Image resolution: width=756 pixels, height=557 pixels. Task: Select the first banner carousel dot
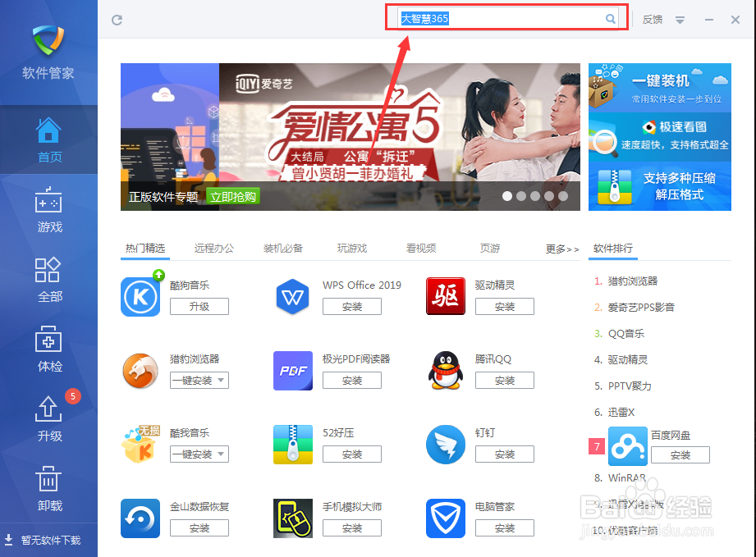pos(507,196)
